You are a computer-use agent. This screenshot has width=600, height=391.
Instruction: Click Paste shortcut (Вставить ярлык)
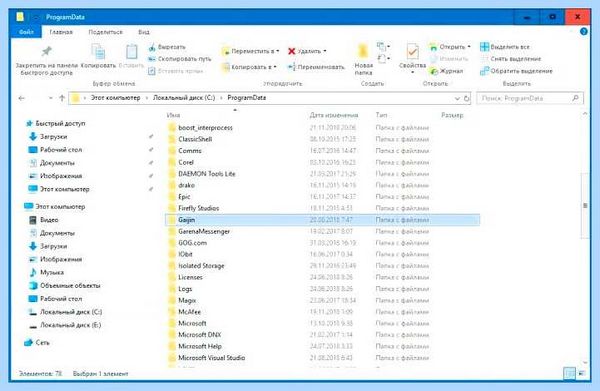click(176, 71)
